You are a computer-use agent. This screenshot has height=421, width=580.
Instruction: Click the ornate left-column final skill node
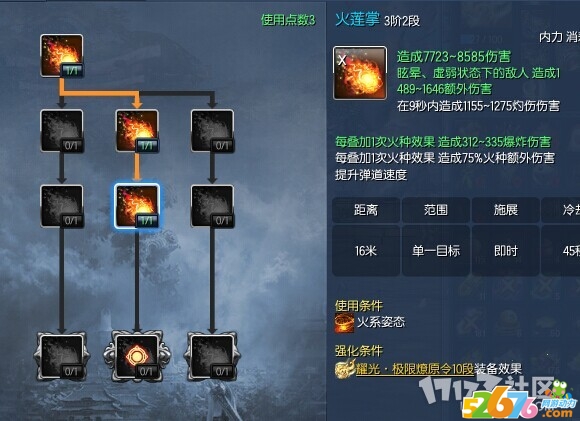click(62, 356)
